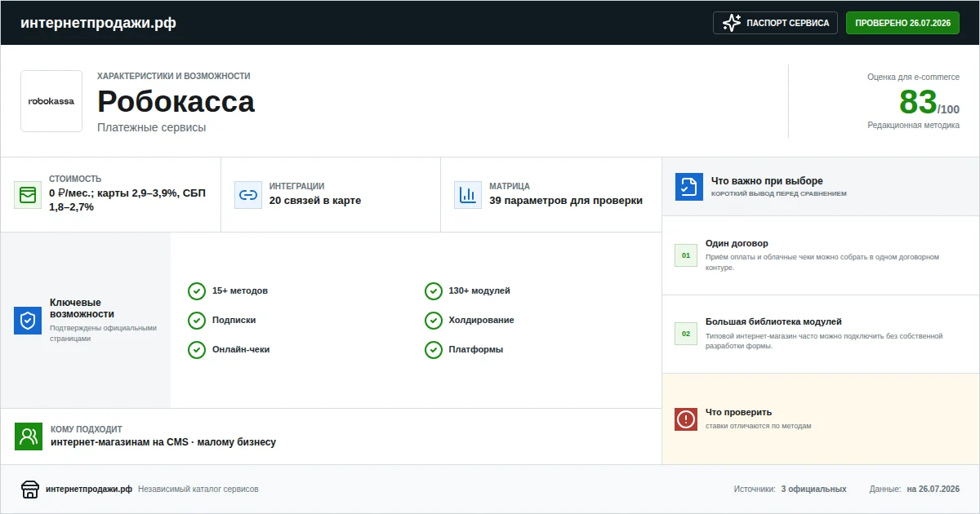Click the checkmark icon next to Подписки
Image resolution: width=980 pixels, height=514 pixels.
(197, 321)
